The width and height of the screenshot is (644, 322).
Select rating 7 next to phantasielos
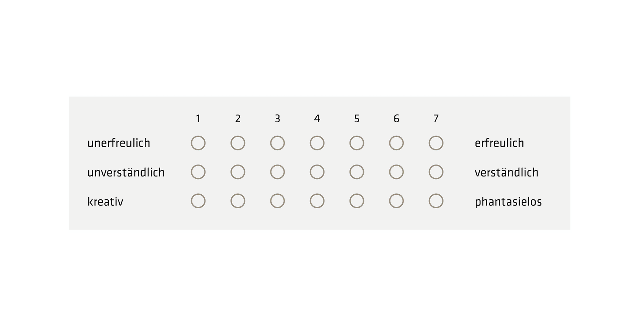[436, 201]
